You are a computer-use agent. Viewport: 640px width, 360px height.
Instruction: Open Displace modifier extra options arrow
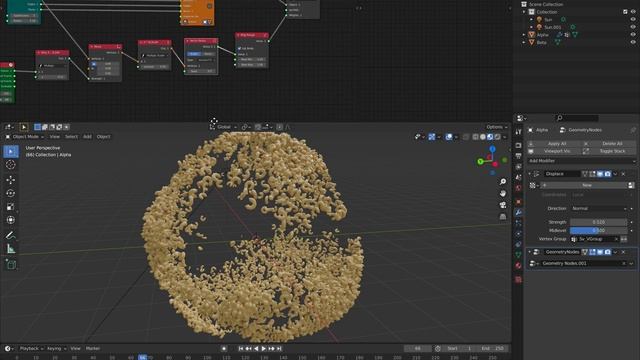pyautogui.click(x=615, y=174)
